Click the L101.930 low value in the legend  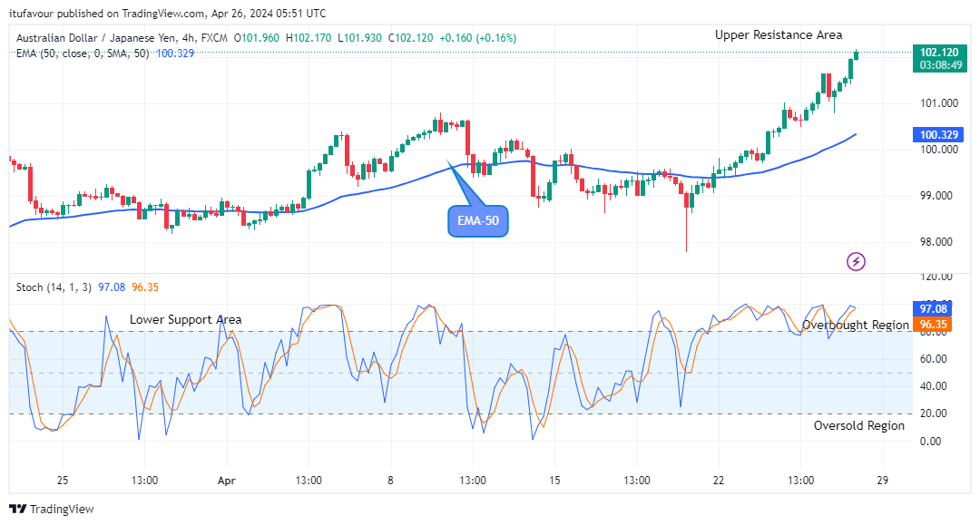pos(359,38)
